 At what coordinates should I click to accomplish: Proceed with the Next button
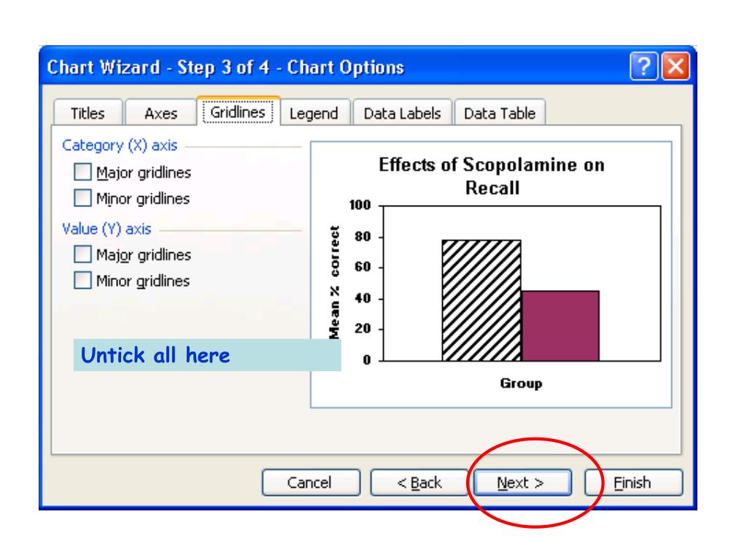(522, 483)
